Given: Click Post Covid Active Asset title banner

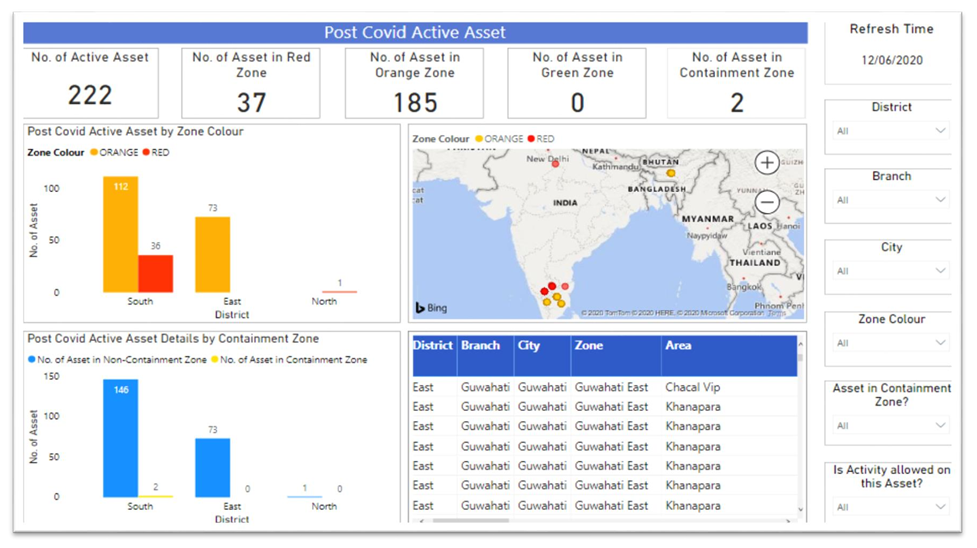Looking at the screenshot, I should (415, 32).
